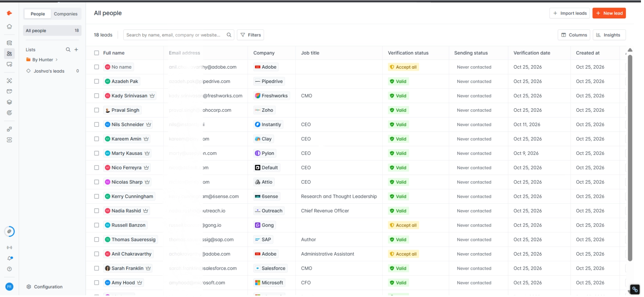644x297 pixels.
Task: Click the fingerprint usage progress ring
Action: click(x=10, y=231)
